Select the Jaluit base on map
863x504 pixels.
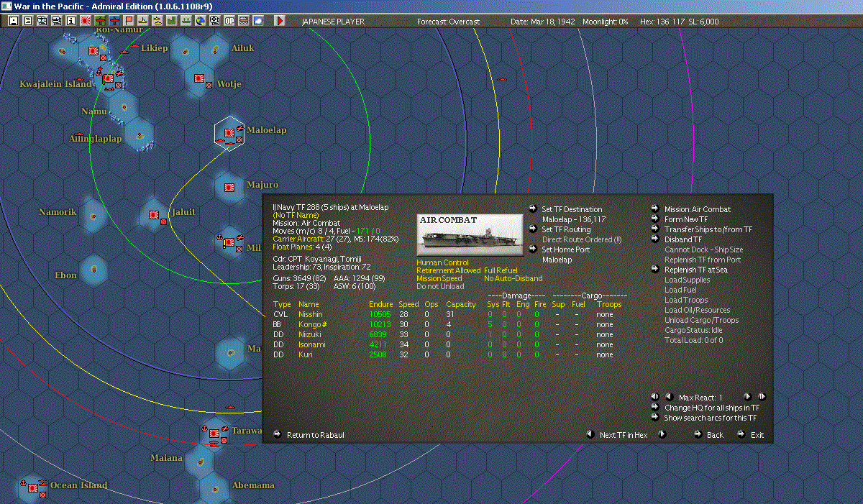(154, 214)
